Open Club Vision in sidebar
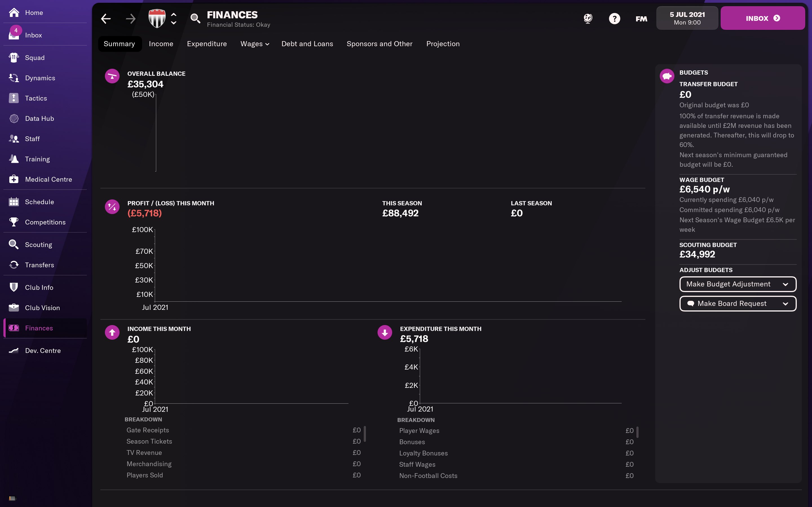This screenshot has height=507, width=812. click(x=42, y=308)
